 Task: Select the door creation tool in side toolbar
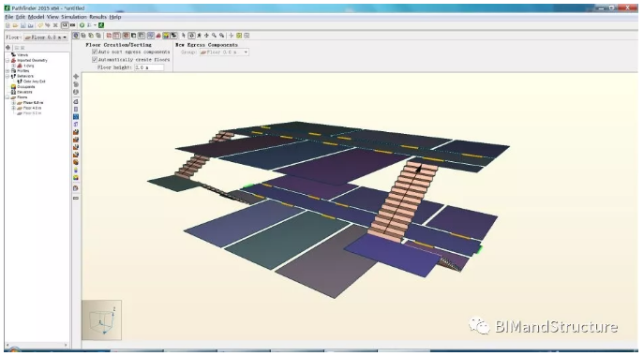tap(76, 124)
